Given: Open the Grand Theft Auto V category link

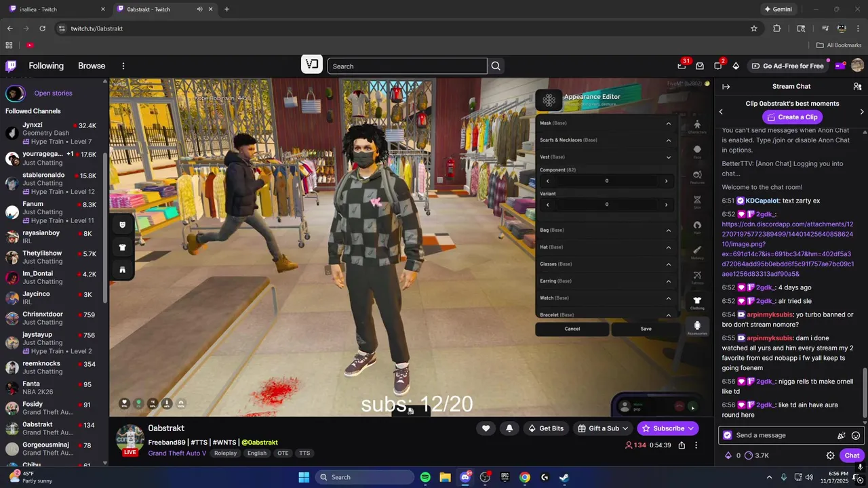Looking at the screenshot, I should pos(177,453).
